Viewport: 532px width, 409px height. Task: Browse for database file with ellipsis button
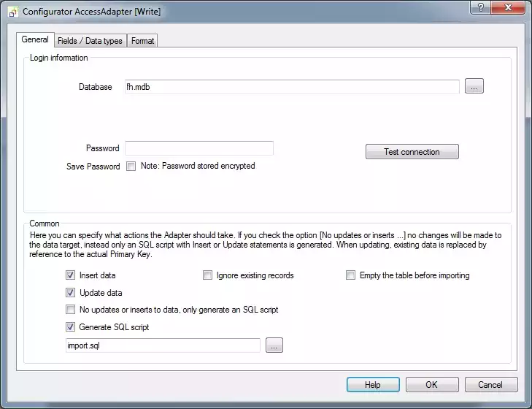474,87
